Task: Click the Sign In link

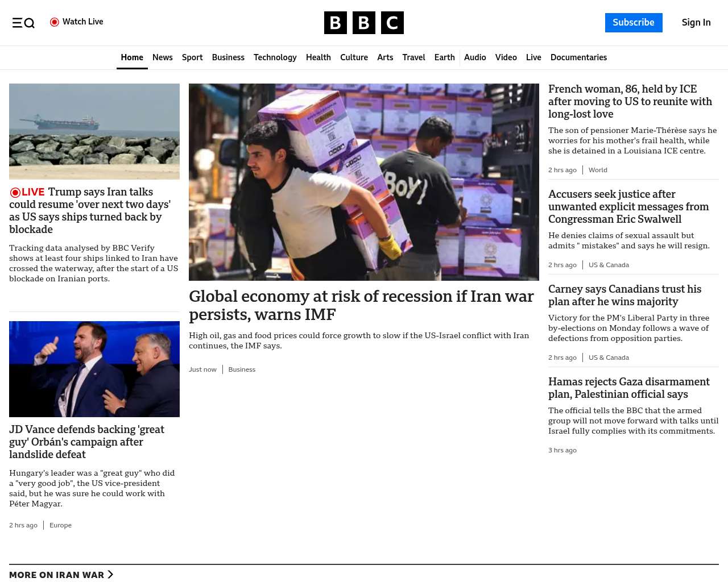Action: coord(696,23)
